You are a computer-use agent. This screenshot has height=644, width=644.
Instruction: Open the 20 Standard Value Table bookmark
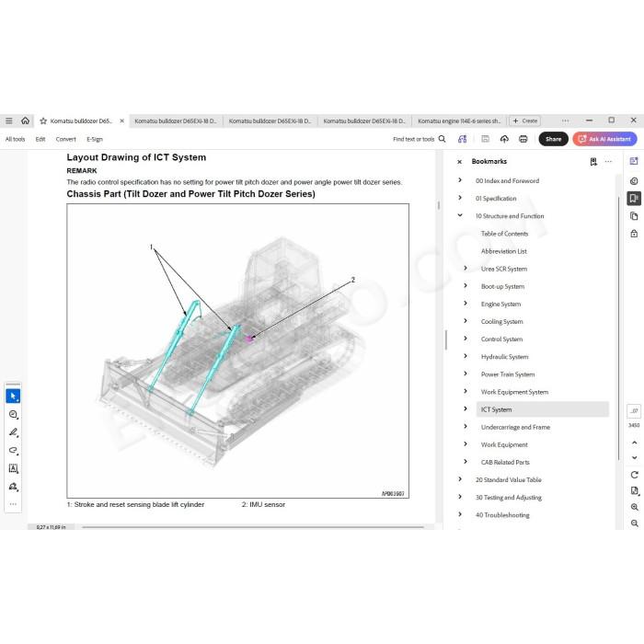(509, 479)
